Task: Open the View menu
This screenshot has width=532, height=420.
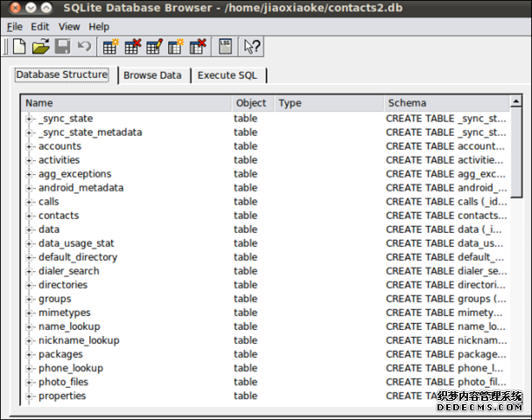Action: pos(69,26)
